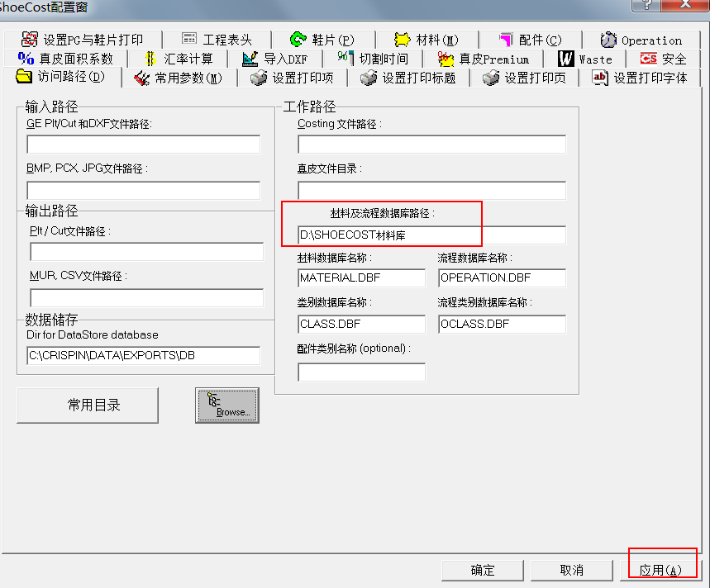Edit the OPERATION.DBF field

pos(503,277)
